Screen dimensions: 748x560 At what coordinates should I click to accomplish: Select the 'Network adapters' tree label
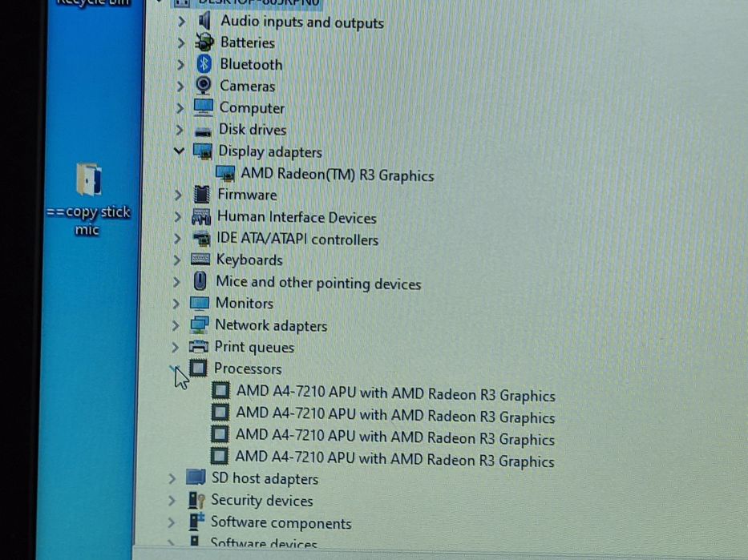click(271, 325)
